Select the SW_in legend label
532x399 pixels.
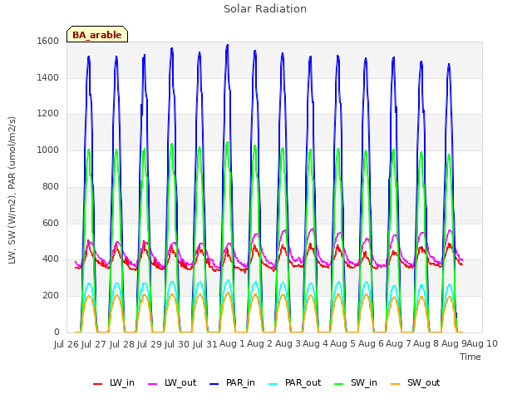(364, 382)
